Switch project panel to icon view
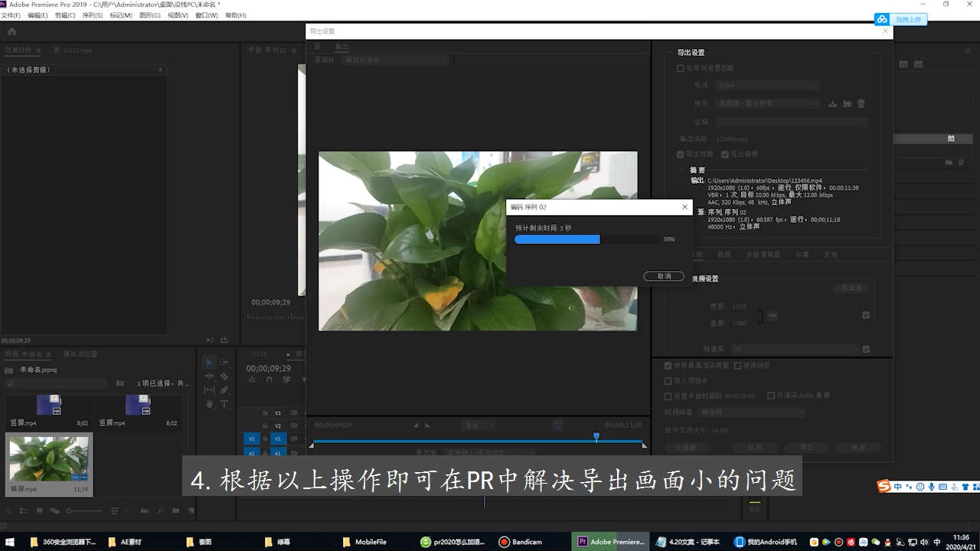The height and width of the screenshot is (551, 980). (40, 510)
